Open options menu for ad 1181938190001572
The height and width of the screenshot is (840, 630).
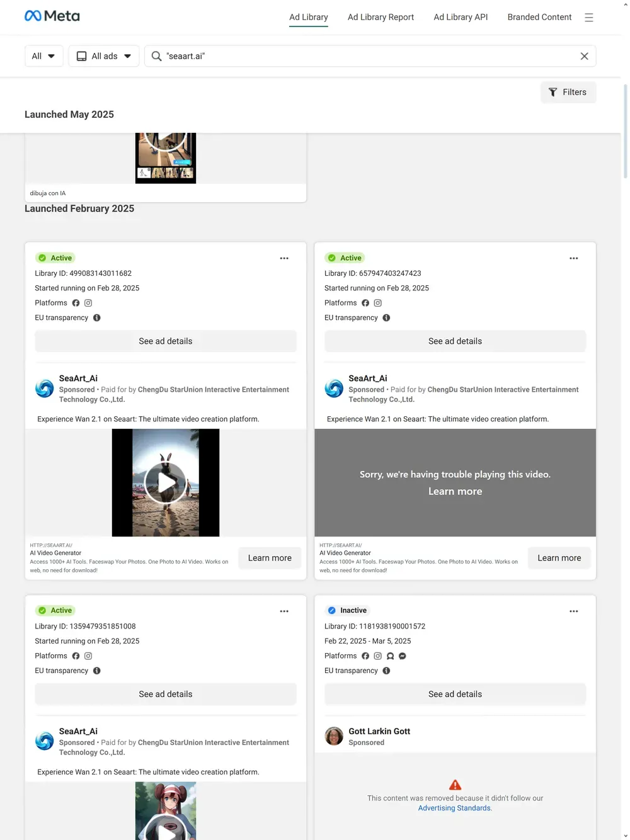point(573,611)
